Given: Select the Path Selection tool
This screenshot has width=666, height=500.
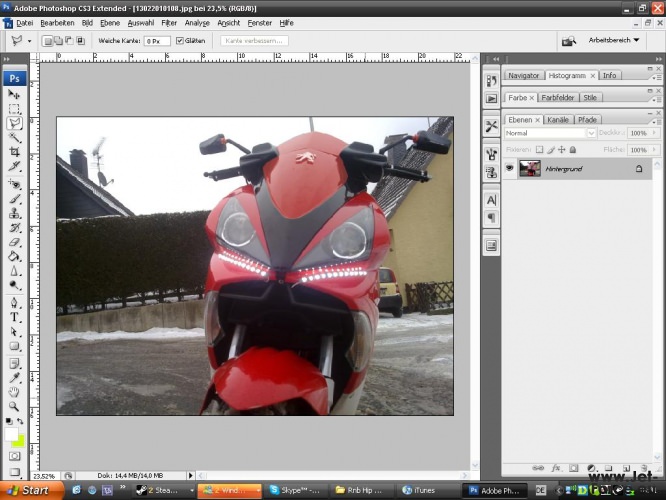Looking at the screenshot, I should point(14,332).
